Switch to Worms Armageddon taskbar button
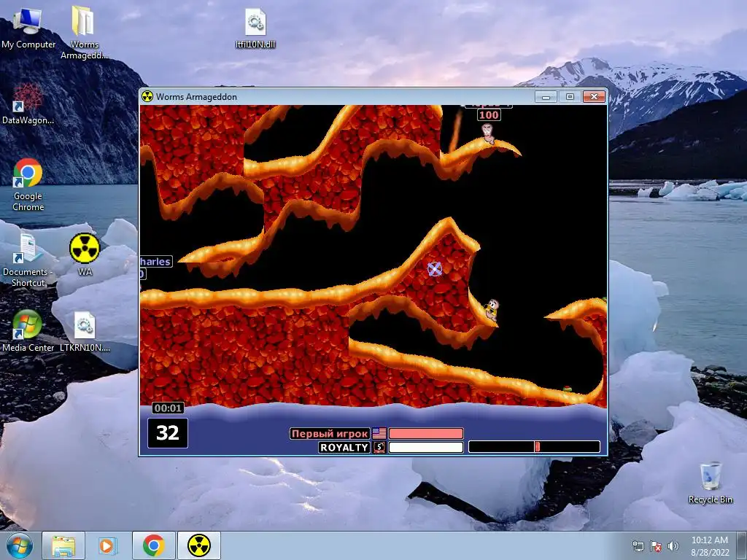 click(199, 545)
